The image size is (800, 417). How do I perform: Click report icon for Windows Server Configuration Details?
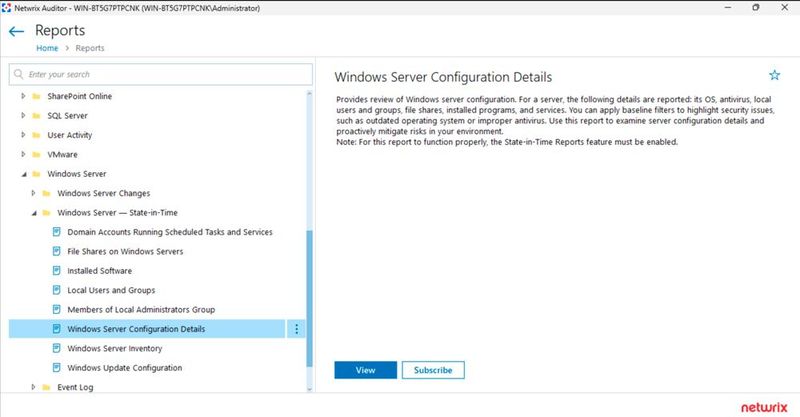57,329
